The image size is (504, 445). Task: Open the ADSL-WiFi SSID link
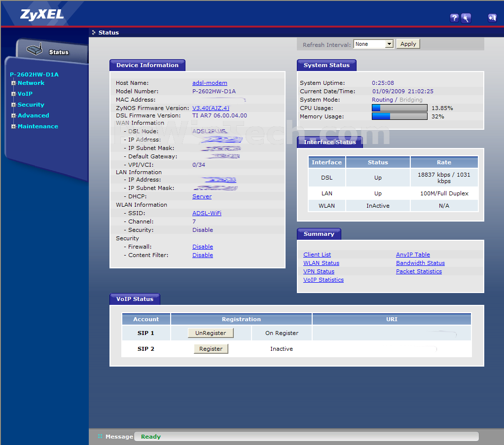pyautogui.click(x=207, y=213)
